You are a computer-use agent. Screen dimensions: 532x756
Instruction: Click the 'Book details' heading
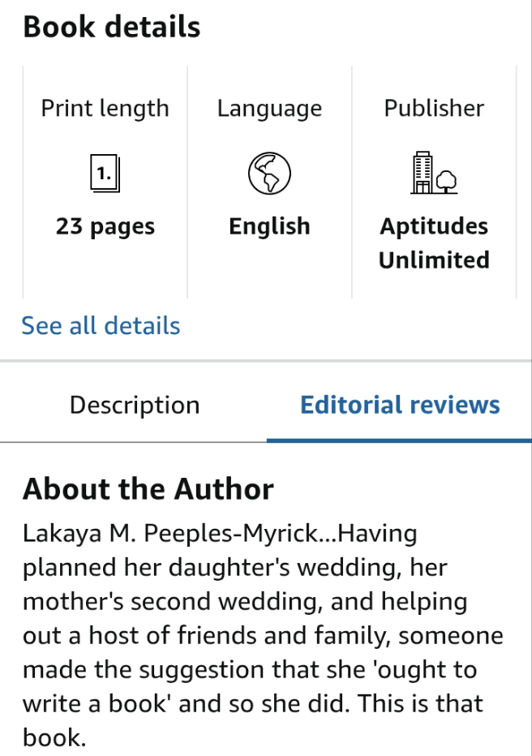(x=111, y=28)
